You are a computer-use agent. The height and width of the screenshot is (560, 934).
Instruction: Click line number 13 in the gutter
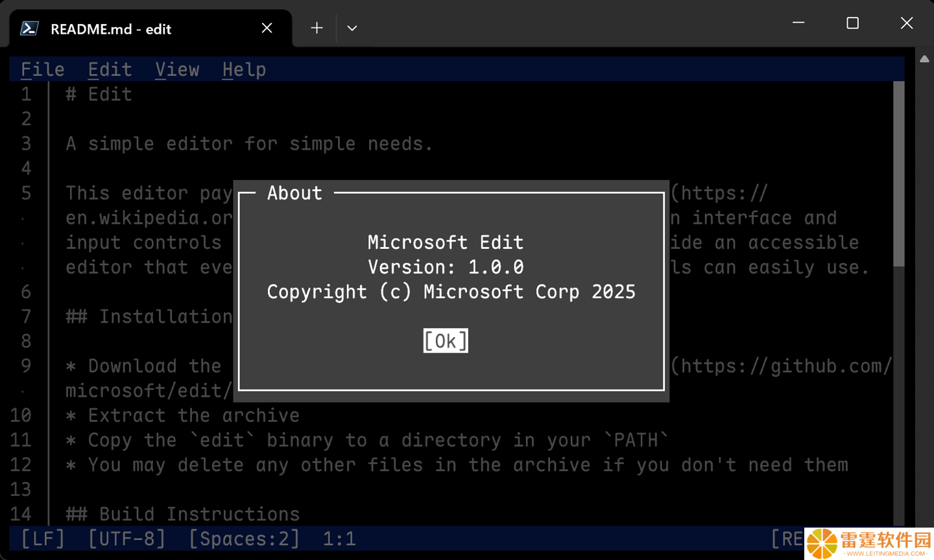point(21,489)
